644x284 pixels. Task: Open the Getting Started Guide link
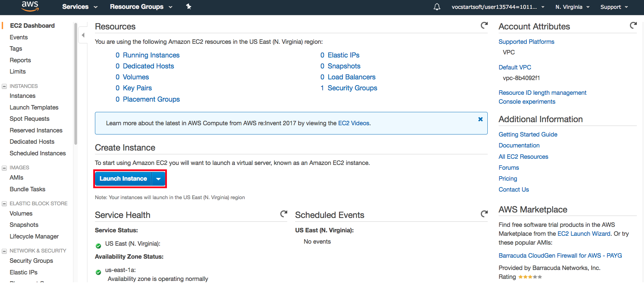pyautogui.click(x=527, y=134)
